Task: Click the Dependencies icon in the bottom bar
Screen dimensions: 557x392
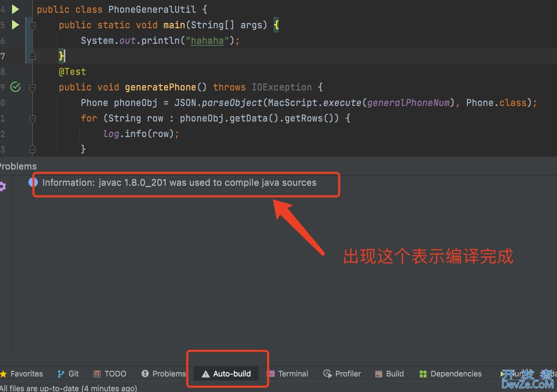Action: pyautogui.click(x=423, y=374)
